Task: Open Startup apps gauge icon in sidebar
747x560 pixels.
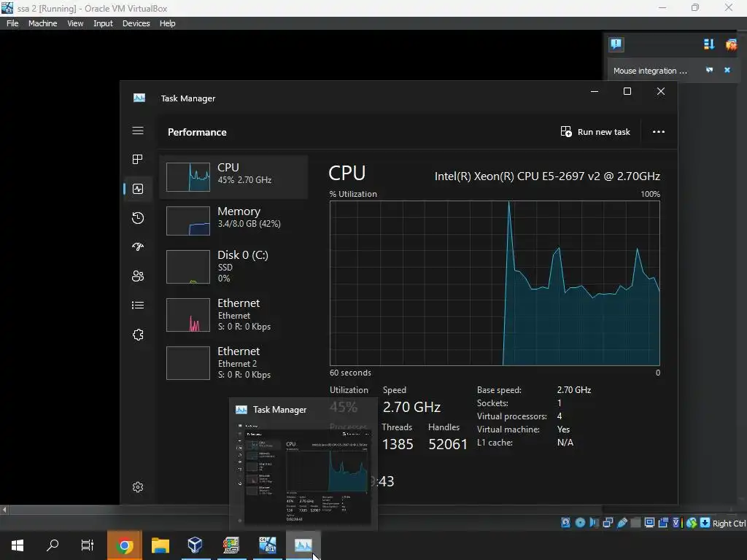Action: pos(138,246)
